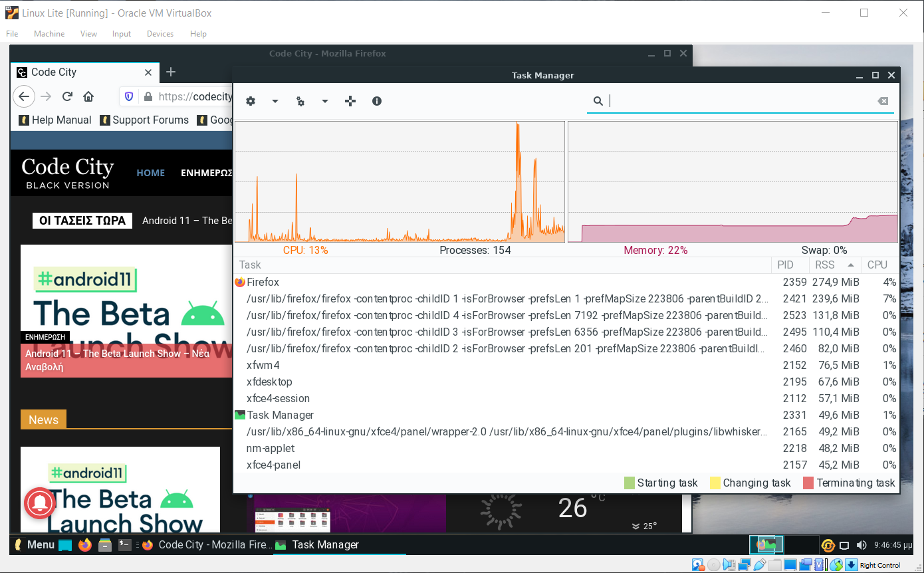Viewport: 924px width, 573px height.
Task: Go back in the Firefox window
Action: [24, 96]
